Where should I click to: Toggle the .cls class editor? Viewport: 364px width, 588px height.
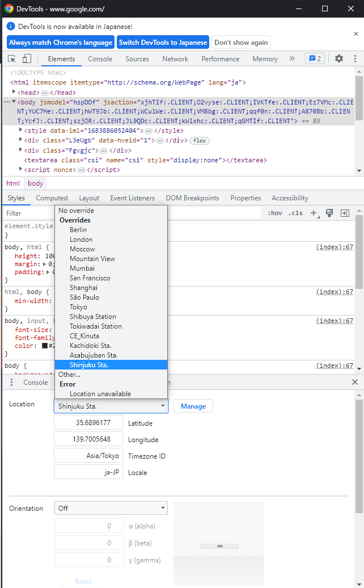295,213
